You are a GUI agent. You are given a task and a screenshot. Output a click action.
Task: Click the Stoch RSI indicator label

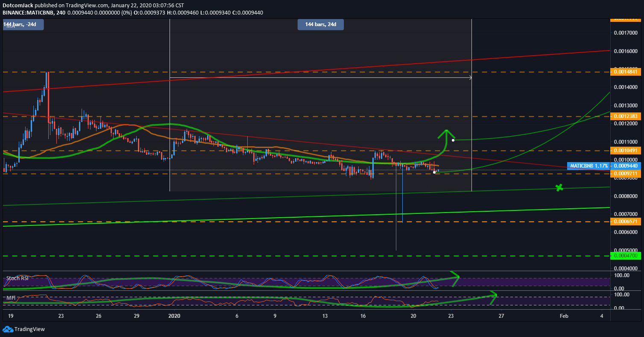tap(18, 278)
